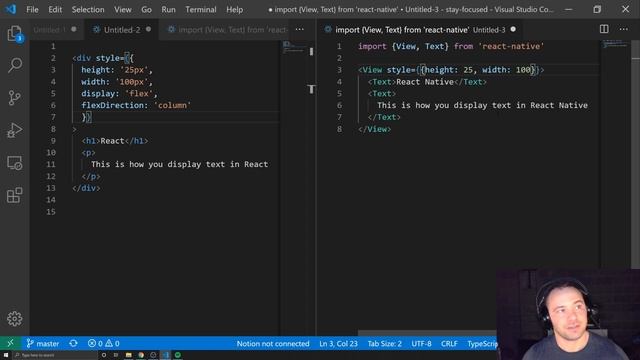Open the Source Control view
Viewport: 640px width, 360px height.
pyautogui.click(x=15, y=98)
